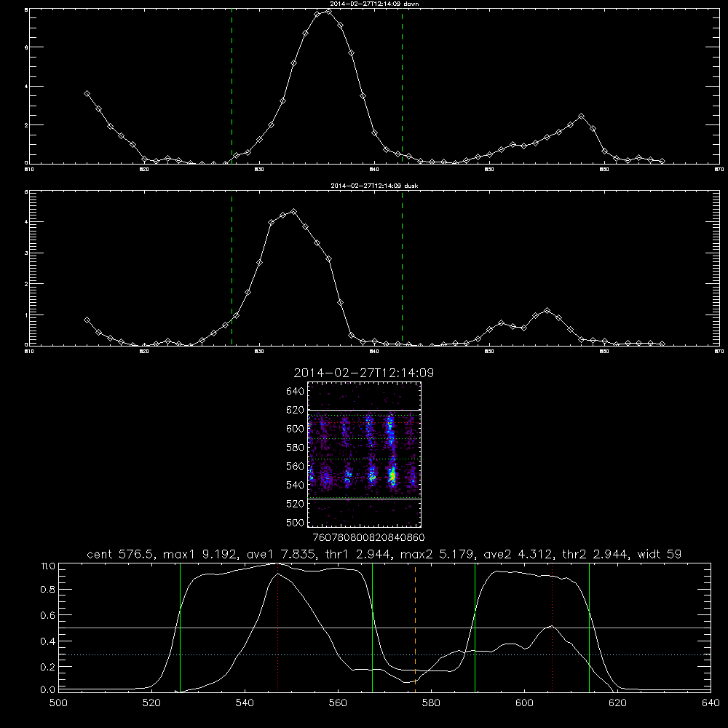Image resolution: width=728 pixels, height=728 pixels.
Task: Click the 'widt 59' value in stats line
Action: click(660, 554)
